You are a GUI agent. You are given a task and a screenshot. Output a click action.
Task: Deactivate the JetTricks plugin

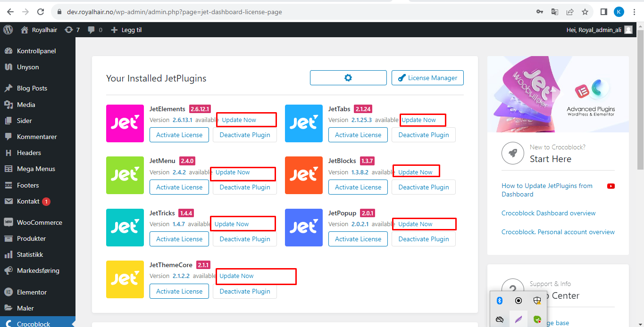[x=245, y=239]
